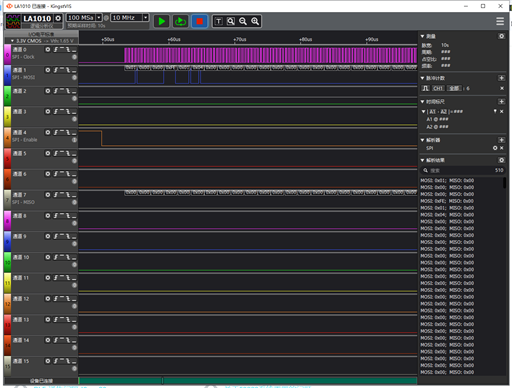Change the CH1 channel in pulse counter
Viewport: 512px width, 388px height.
(x=438, y=88)
